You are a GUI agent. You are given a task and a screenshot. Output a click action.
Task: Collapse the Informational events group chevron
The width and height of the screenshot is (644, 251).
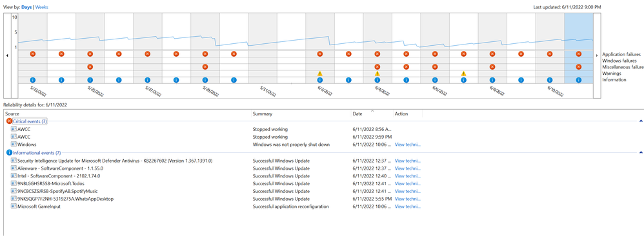click(641, 153)
